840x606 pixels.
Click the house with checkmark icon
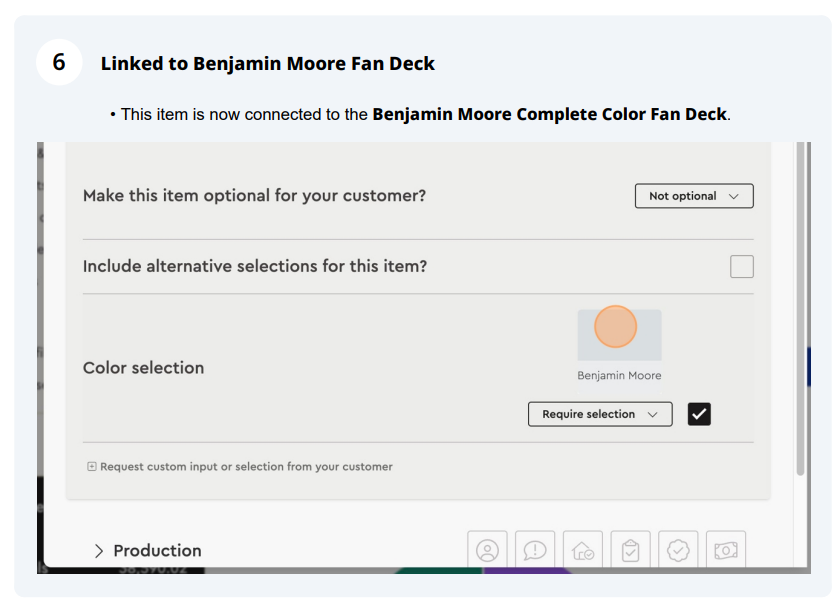click(x=583, y=549)
